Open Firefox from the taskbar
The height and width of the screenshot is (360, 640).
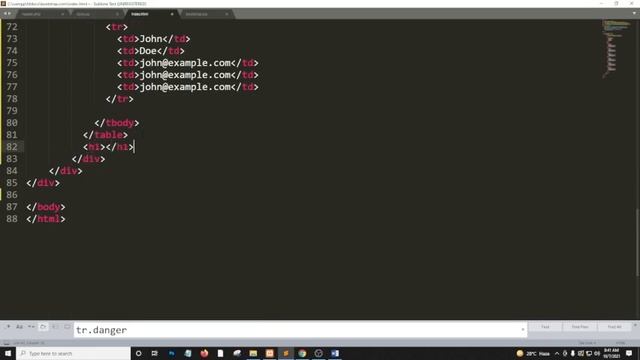tap(204, 353)
